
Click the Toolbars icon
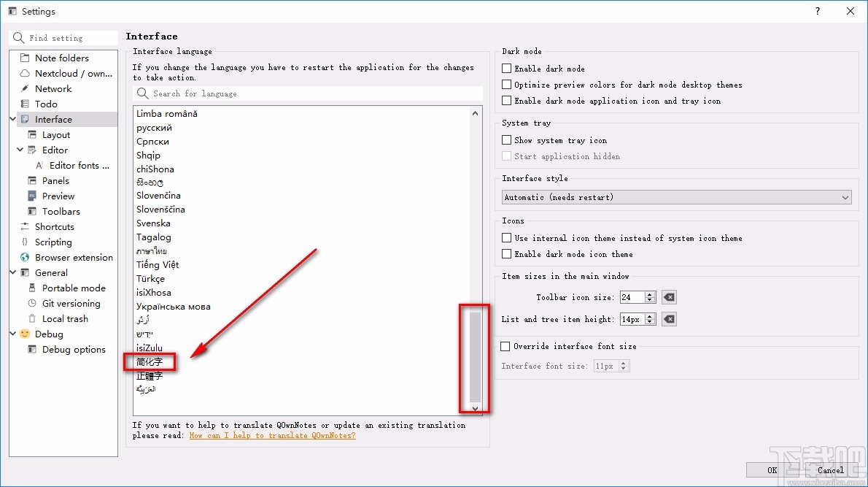32,211
